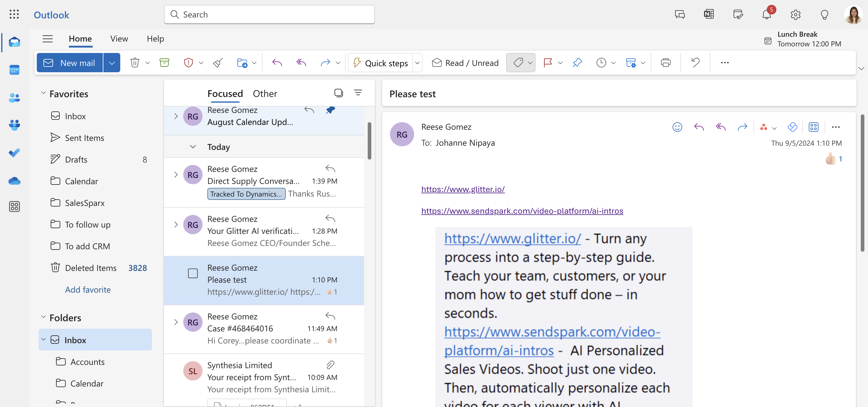Open Lunch Break upcoming event reminder
The image size is (868, 407).
(803, 39)
